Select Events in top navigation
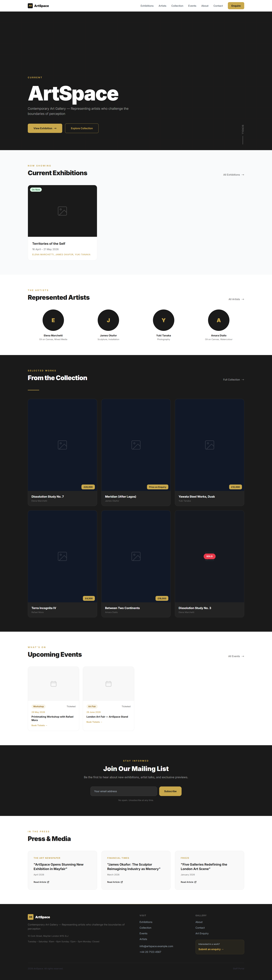The image size is (272, 980). click(192, 6)
